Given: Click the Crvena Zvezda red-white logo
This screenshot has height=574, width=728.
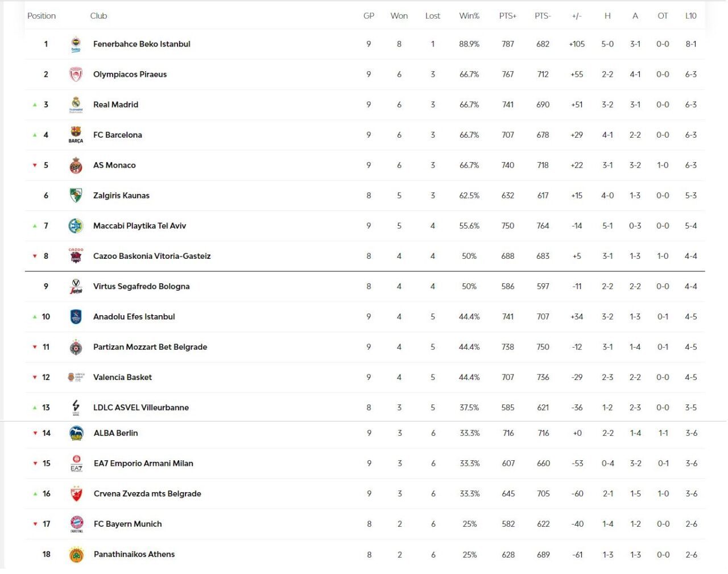Looking at the screenshot, I should pos(76,494).
